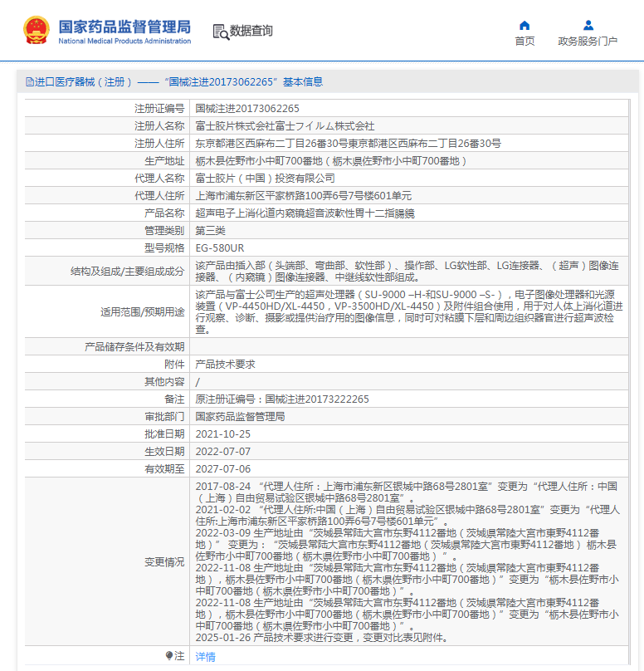Click the 变更情况 row label
Image resolution: width=644 pixels, height=671 pixels.
(x=164, y=562)
